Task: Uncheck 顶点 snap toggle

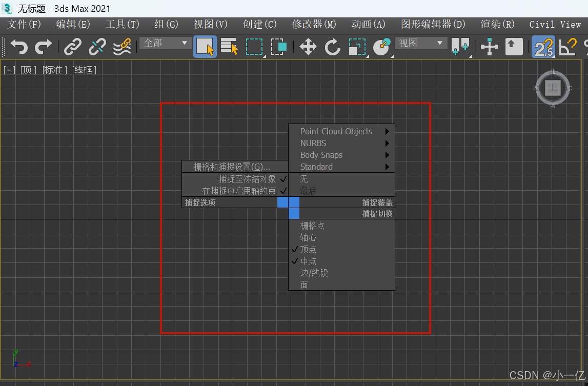Action: (x=341, y=249)
